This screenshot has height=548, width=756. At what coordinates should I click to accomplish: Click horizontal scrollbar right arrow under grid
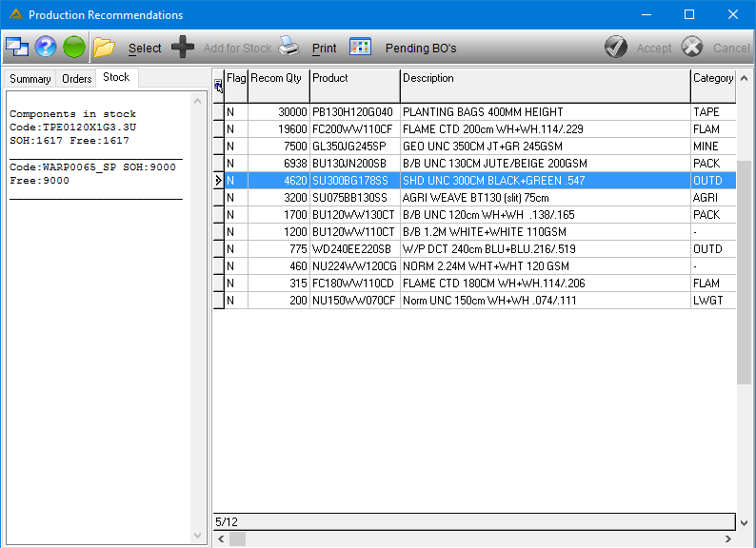[728, 538]
